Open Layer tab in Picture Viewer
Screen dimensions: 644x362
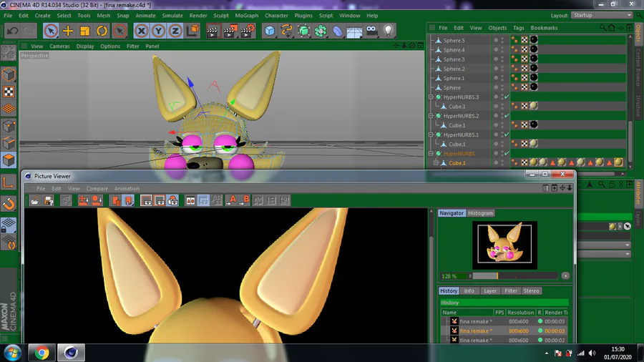coord(490,291)
